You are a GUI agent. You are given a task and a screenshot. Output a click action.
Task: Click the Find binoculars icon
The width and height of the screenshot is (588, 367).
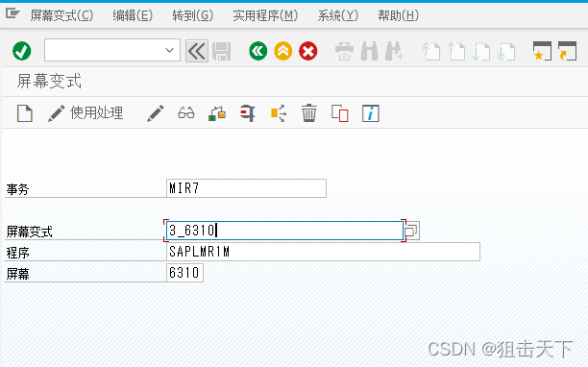369,51
